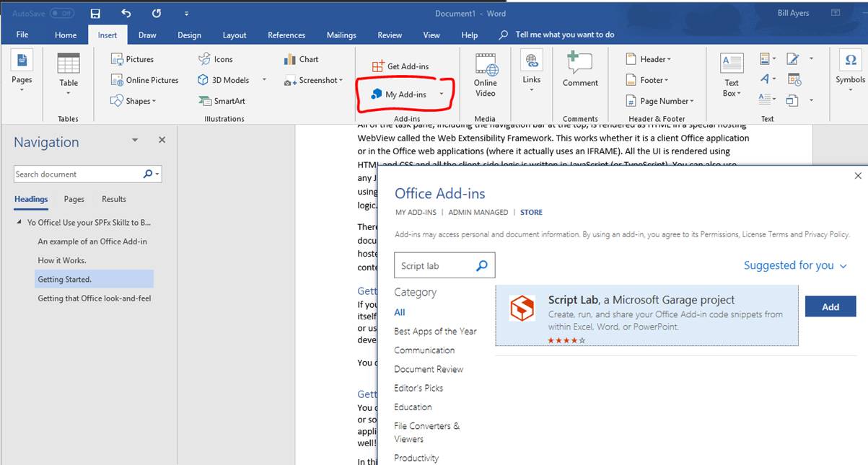Viewport: 868px width, 465px height.
Task: Expand the My Add-ins dropdown arrow
Action: pyautogui.click(x=442, y=94)
